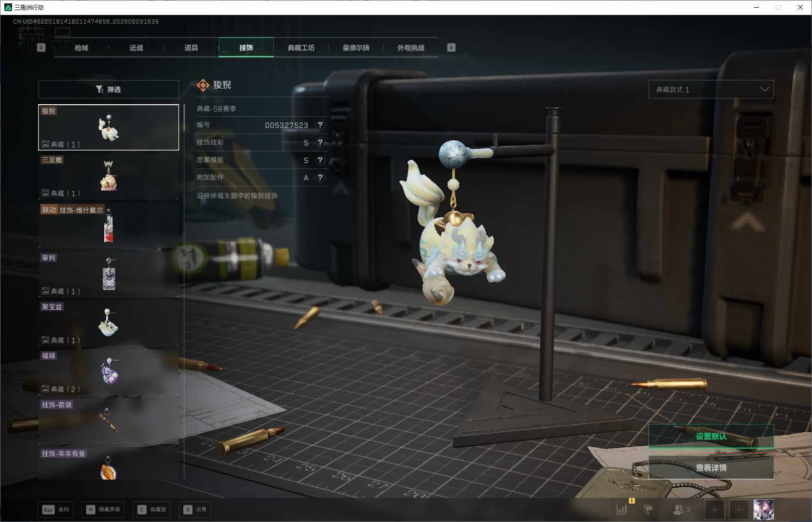Image resolution: width=812 pixels, height=522 pixels.
Task: Expand the 典藏款式 1 dropdown
Action: click(711, 89)
